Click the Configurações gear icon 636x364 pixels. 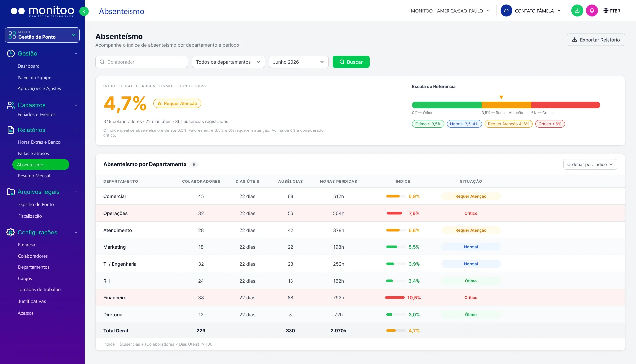[x=11, y=232]
